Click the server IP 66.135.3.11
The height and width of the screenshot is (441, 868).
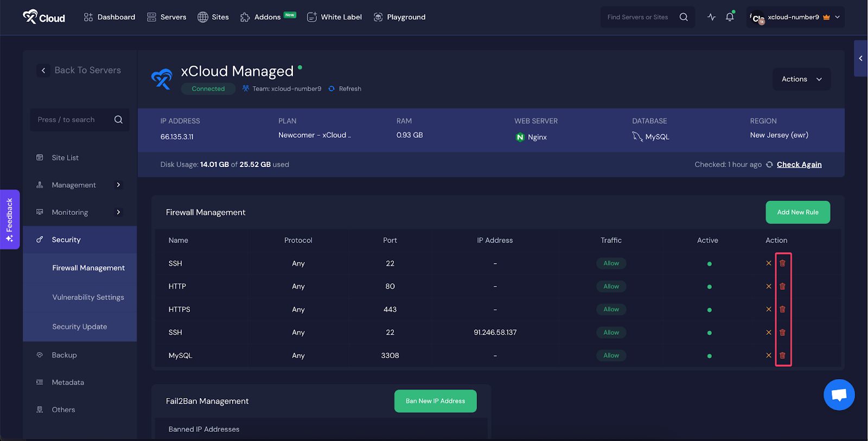(x=177, y=137)
